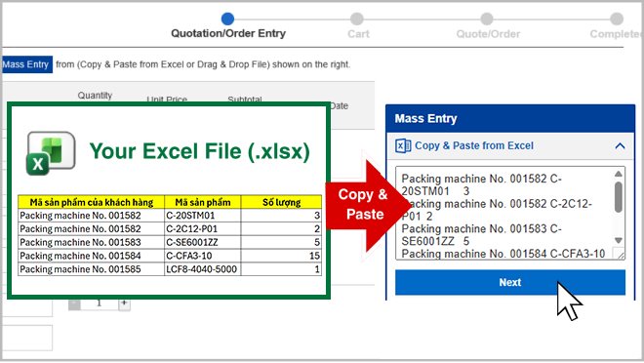Select the Complete step indicator
Image resolution: width=644 pixels, height=363 pixels.
tap(617, 19)
